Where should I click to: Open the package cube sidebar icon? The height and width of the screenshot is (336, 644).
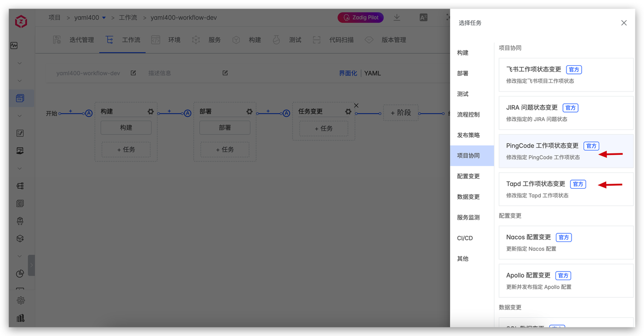(x=20, y=239)
